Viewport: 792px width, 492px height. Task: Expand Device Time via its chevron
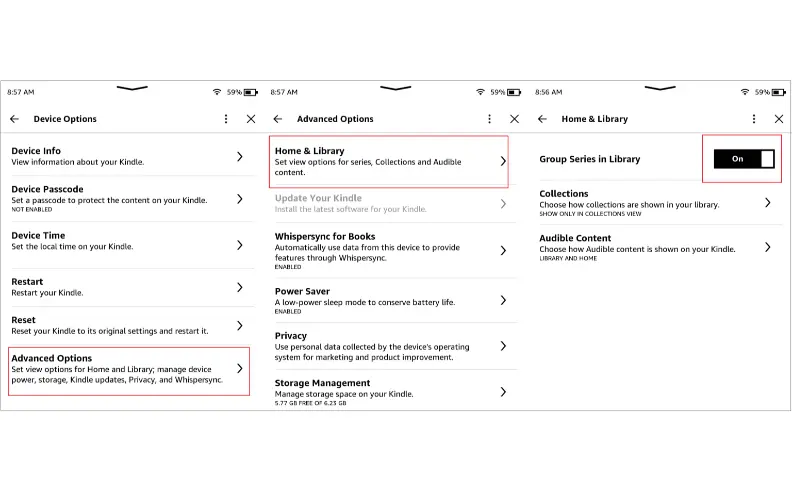[x=240, y=245]
